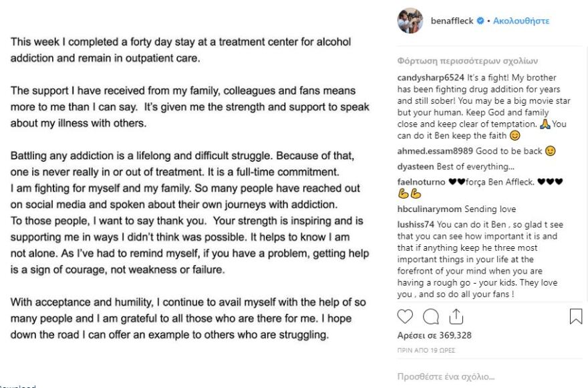The height and width of the screenshot is (388, 588).
Task: Expand Φόρτωση περισσότερων σχολίων to load more comments
Action: click(x=458, y=62)
